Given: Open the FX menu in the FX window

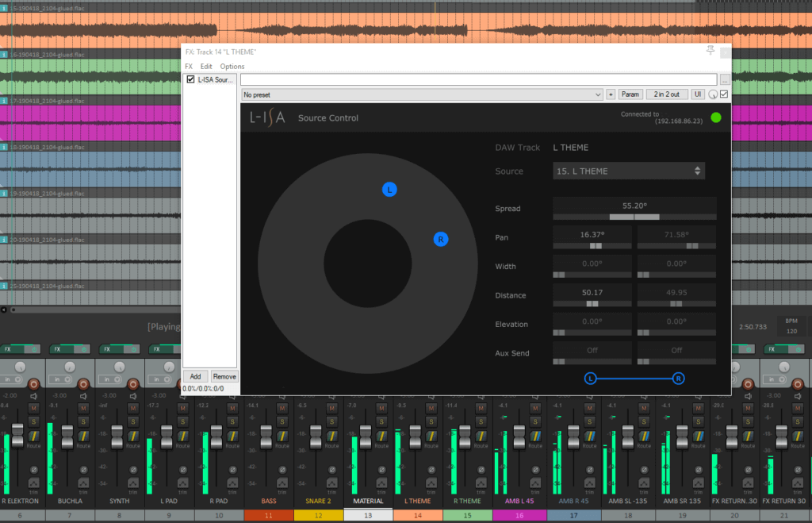Looking at the screenshot, I should click(189, 67).
